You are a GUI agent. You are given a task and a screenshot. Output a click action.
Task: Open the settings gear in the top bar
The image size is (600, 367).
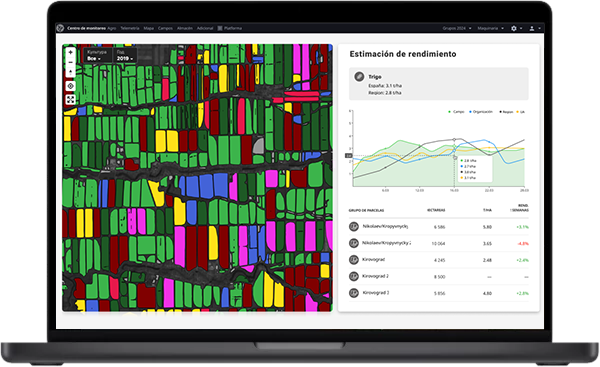click(514, 28)
